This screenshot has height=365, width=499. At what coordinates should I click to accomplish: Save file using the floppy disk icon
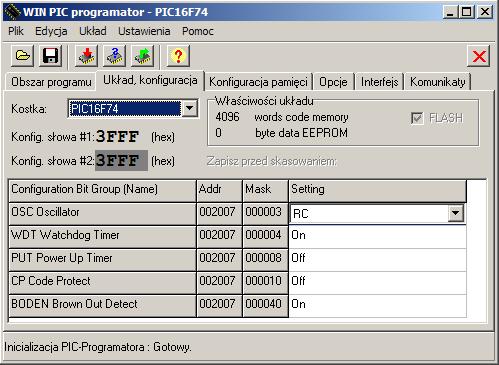pyautogui.click(x=50, y=56)
